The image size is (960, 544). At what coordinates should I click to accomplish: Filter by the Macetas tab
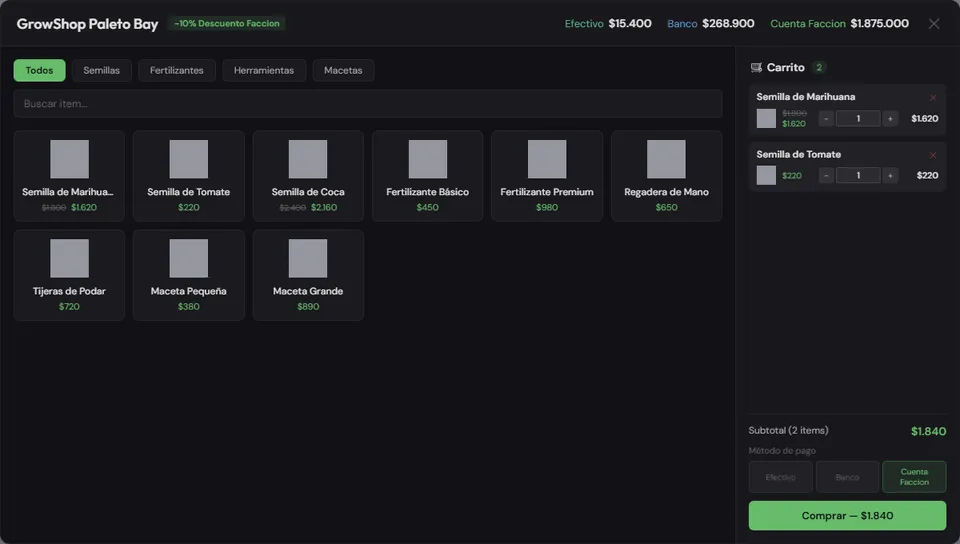click(x=343, y=70)
